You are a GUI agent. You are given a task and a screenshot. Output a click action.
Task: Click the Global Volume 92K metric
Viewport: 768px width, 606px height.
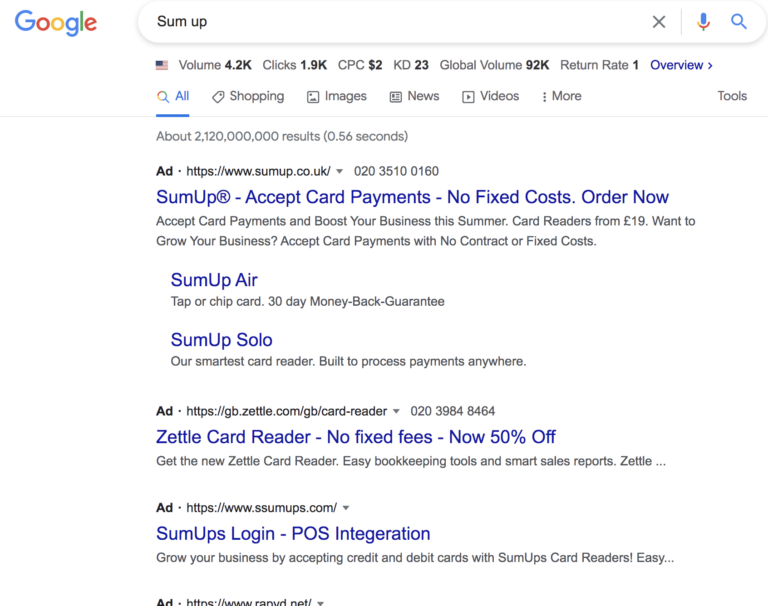coord(494,65)
